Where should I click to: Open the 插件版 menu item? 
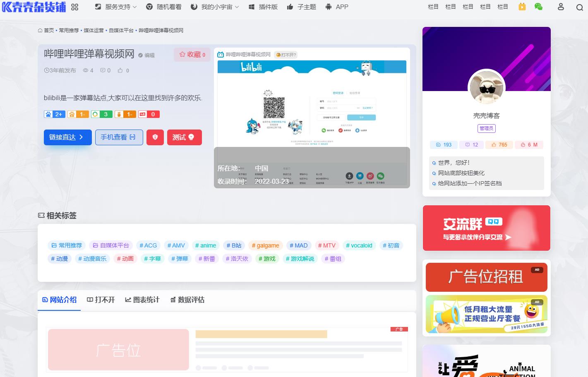[x=263, y=7]
